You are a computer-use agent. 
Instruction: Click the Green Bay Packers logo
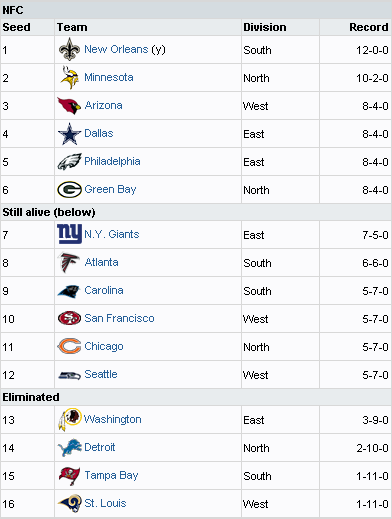(x=69, y=190)
